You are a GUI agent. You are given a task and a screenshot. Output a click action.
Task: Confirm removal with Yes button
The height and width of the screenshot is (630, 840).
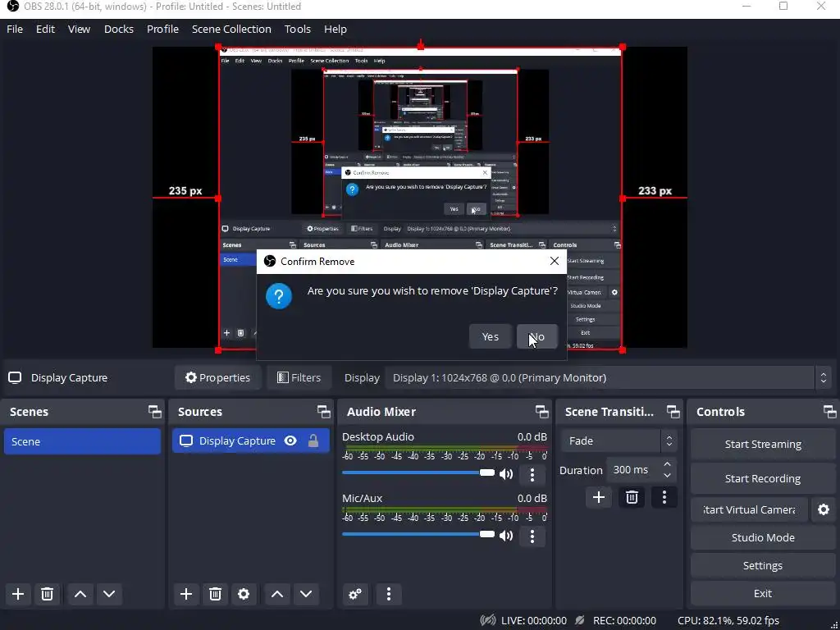click(491, 336)
